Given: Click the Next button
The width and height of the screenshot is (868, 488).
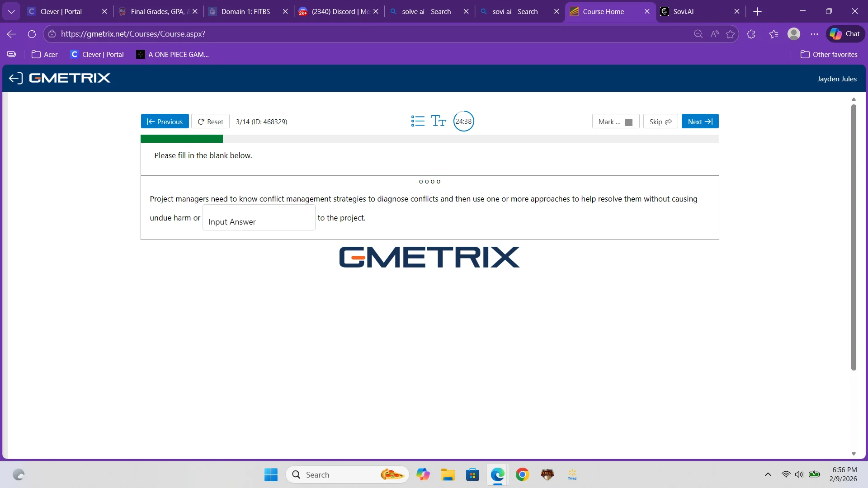Looking at the screenshot, I should 700,122.
